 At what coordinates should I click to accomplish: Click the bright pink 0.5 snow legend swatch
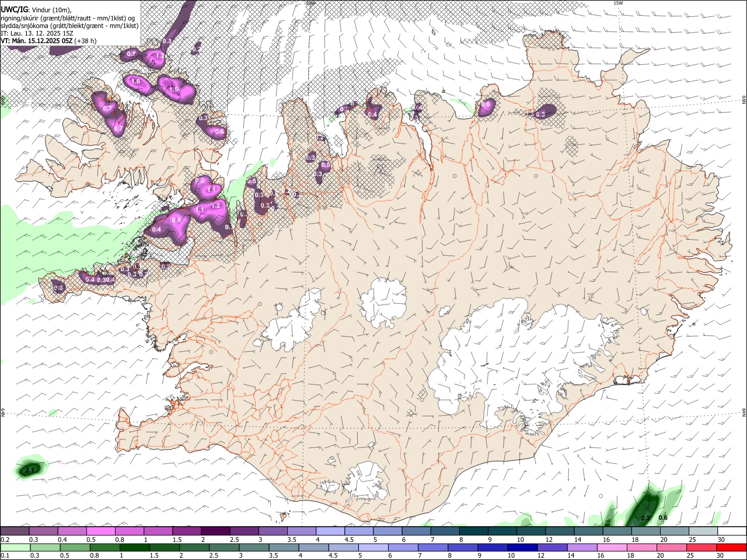100,531
